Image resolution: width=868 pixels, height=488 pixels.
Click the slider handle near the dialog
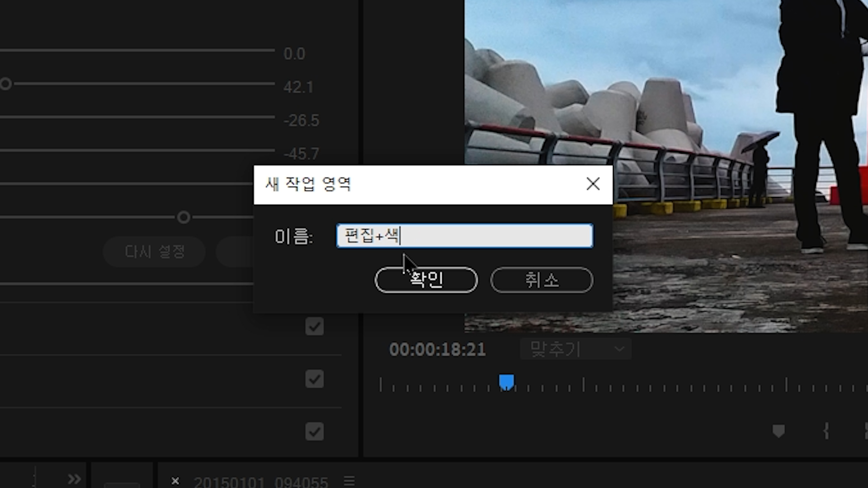tap(184, 217)
